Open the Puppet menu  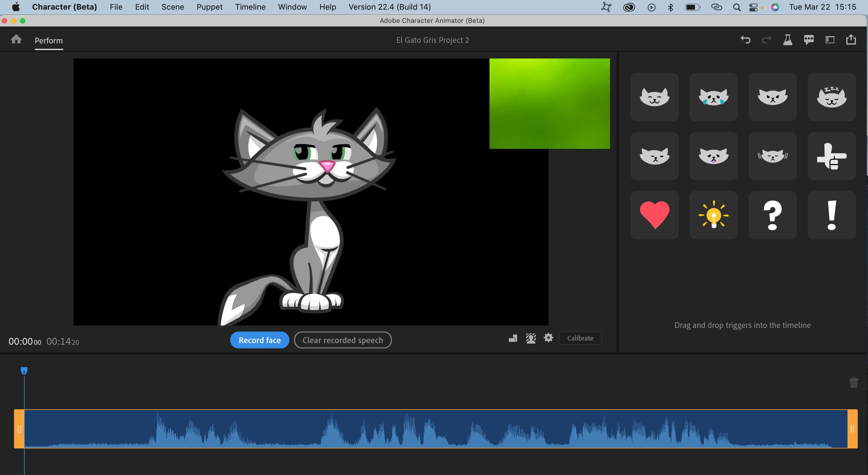point(209,7)
